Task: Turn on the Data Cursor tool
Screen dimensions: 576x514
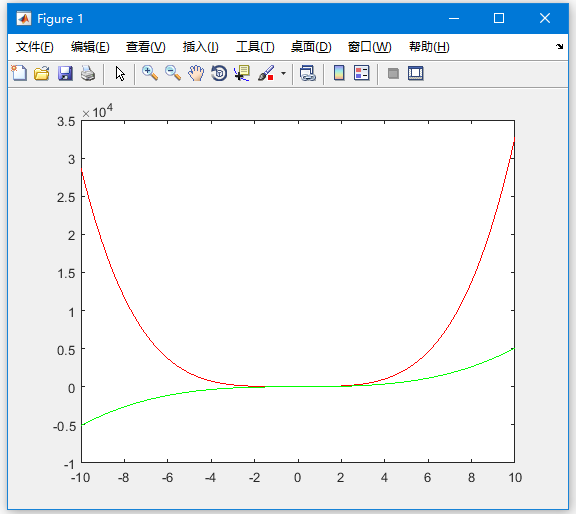Action: pyautogui.click(x=242, y=73)
